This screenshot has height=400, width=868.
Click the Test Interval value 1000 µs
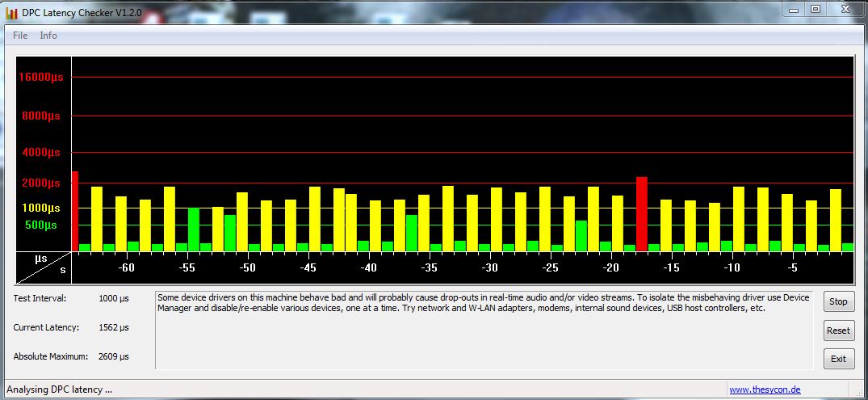pyautogui.click(x=114, y=299)
